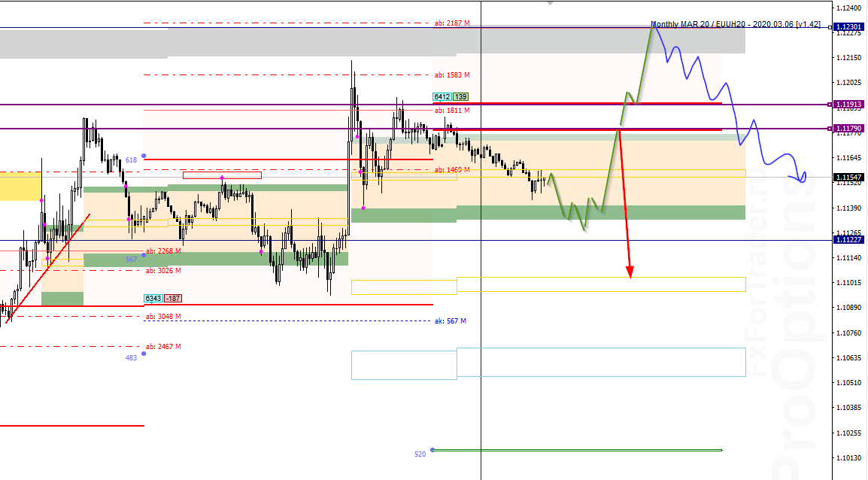Click the 'ab: 3048 M' label
Screen dimensions: 868x480
point(163,317)
